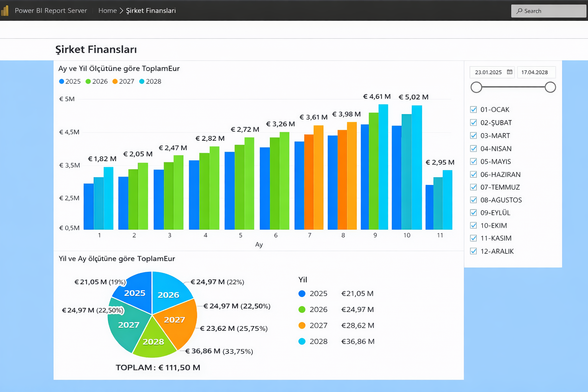Click the '€ 24,97 M (22%)' pie label

(x=217, y=282)
